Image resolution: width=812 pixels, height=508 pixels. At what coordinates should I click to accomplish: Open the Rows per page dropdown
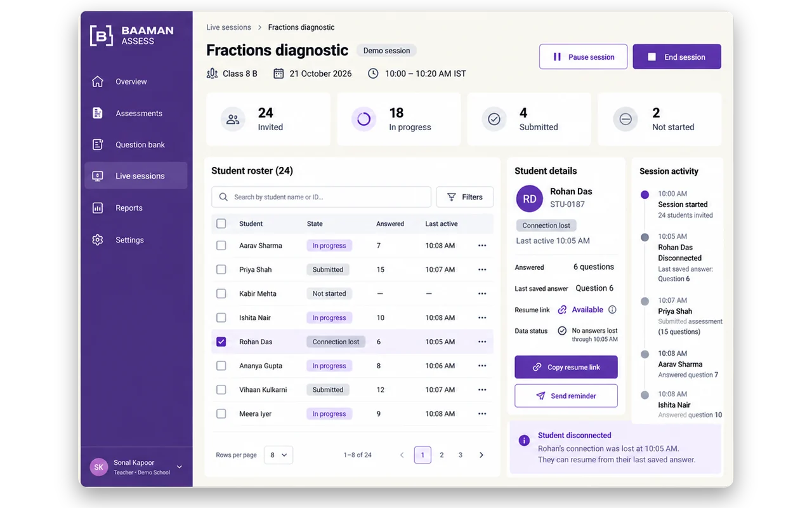(x=278, y=455)
